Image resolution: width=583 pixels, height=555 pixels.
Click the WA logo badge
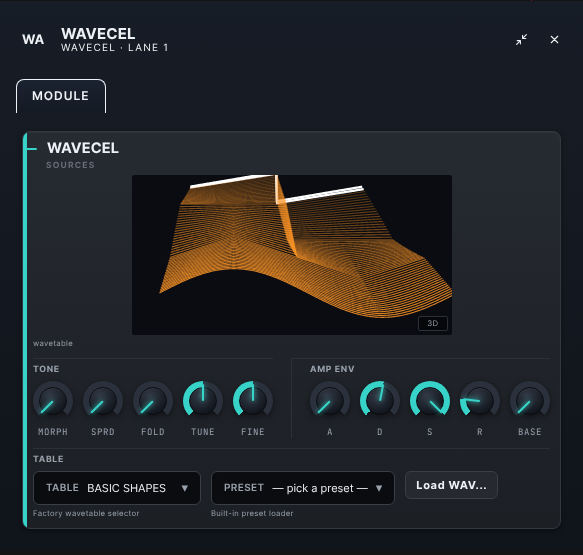pos(33,39)
